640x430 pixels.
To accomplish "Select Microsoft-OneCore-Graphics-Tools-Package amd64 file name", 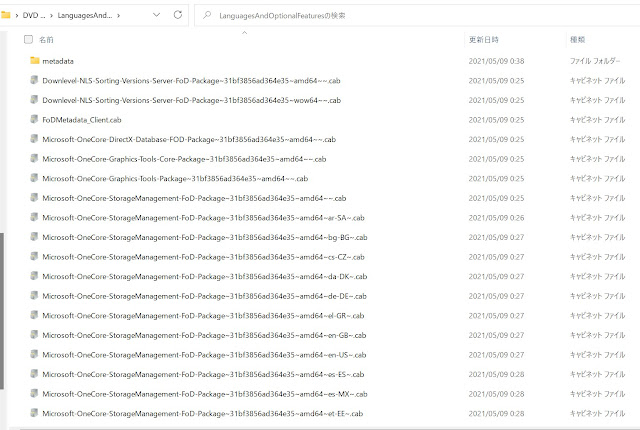I will (x=175, y=179).
